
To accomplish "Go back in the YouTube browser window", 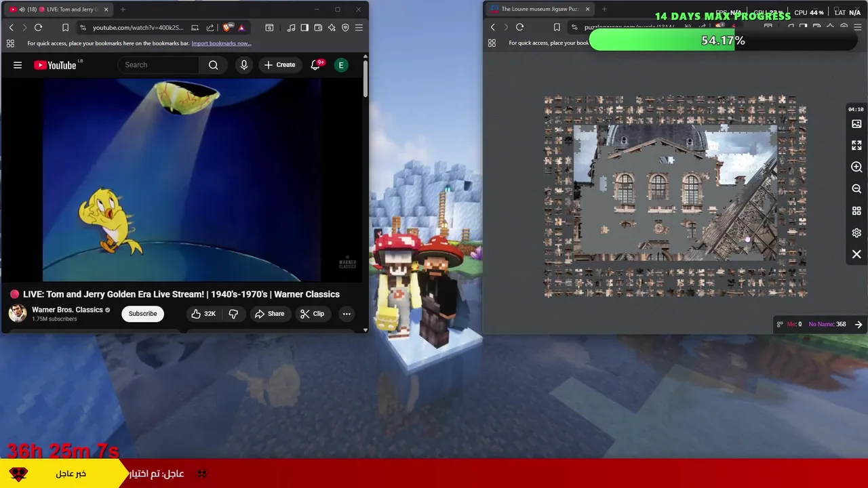I will pos(11,28).
